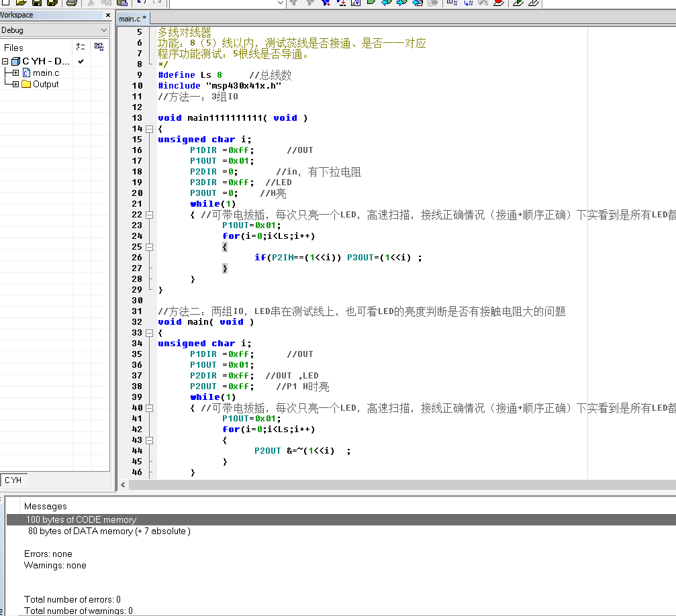This screenshot has height=616, width=676.
Task: Collapse the for block fold at line 43
Action: tap(150, 440)
